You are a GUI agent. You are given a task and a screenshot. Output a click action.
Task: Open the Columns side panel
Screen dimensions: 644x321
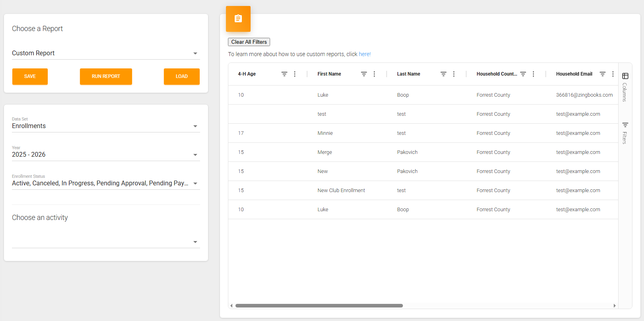[x=625, y=87]
